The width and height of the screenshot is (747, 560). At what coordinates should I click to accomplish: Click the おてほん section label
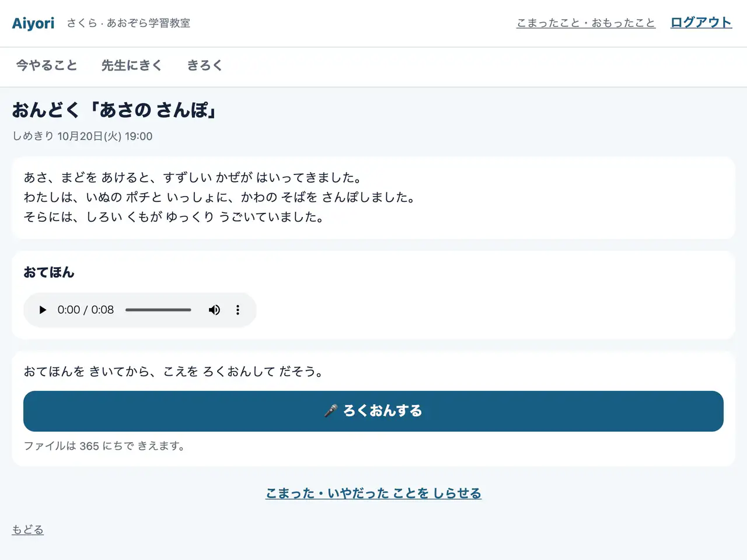click(x=49, y=272)
